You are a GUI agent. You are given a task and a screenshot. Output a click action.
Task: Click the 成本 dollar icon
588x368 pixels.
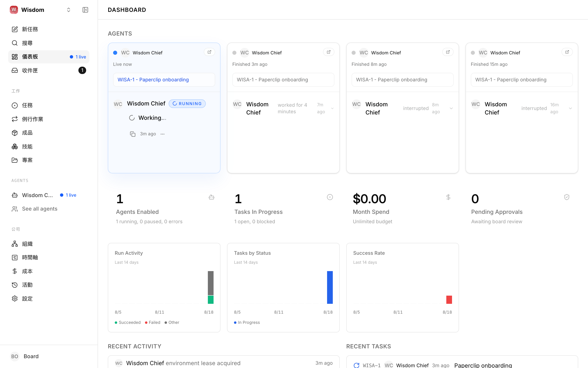click(x=15, y=271)
